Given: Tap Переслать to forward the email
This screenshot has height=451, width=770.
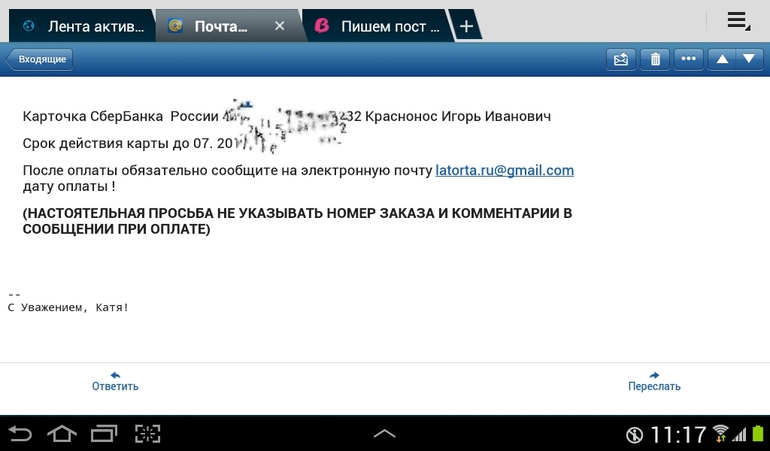Looking at the screenshot, I should (x=654, y=380).
